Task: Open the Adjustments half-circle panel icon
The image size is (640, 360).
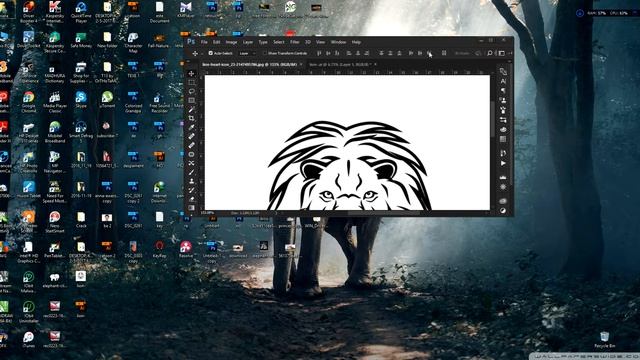Action: [x=503, y=211]
